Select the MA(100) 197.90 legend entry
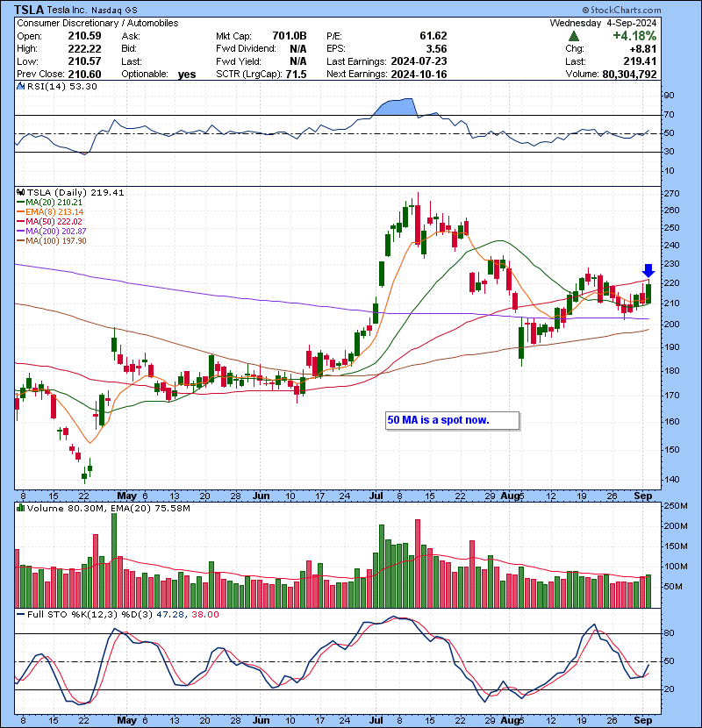The width and height of the screenshot is (702, 728). [52, 241]
